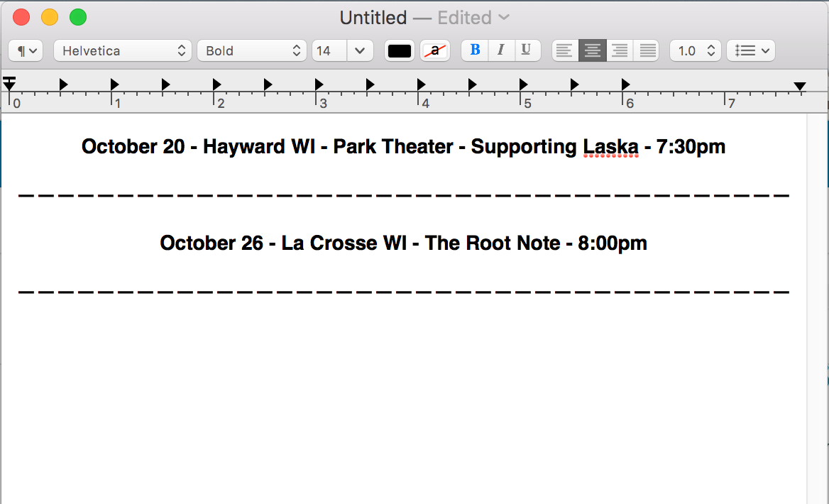Open the list bullets and numbering menu
The height and width of the screenshot is (504, 829).
click(751, 50)
